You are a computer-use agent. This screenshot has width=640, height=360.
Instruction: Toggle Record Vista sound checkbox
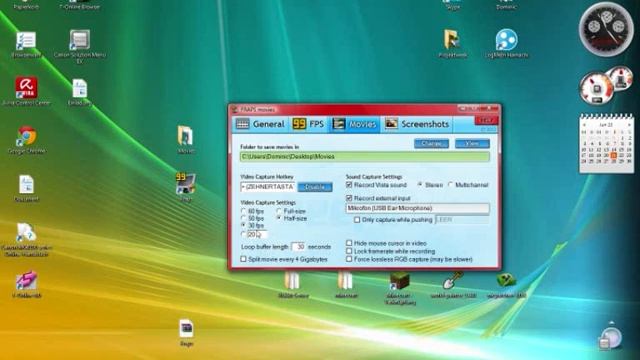(349, 185)
